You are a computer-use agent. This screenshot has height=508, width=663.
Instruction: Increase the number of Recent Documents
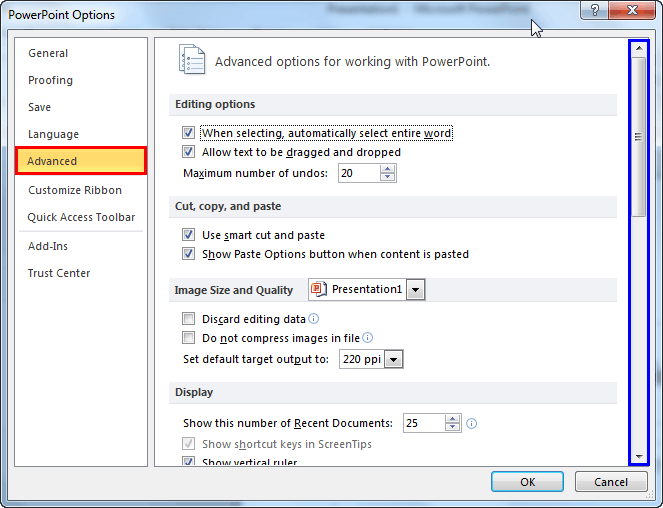[452, 419]
